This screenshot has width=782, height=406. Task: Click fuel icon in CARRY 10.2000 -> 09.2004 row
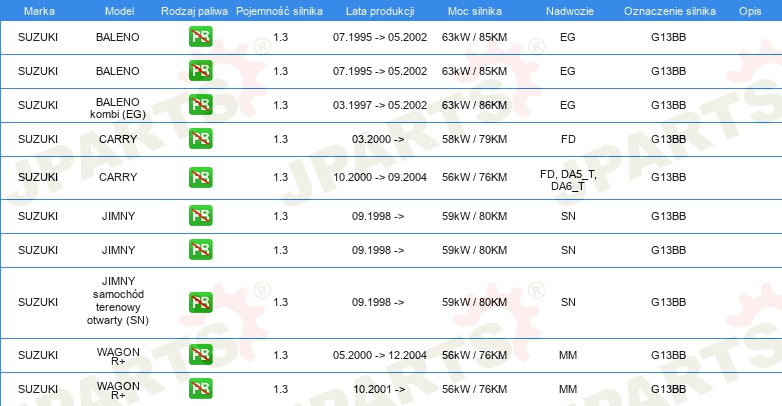coord(200,178)
